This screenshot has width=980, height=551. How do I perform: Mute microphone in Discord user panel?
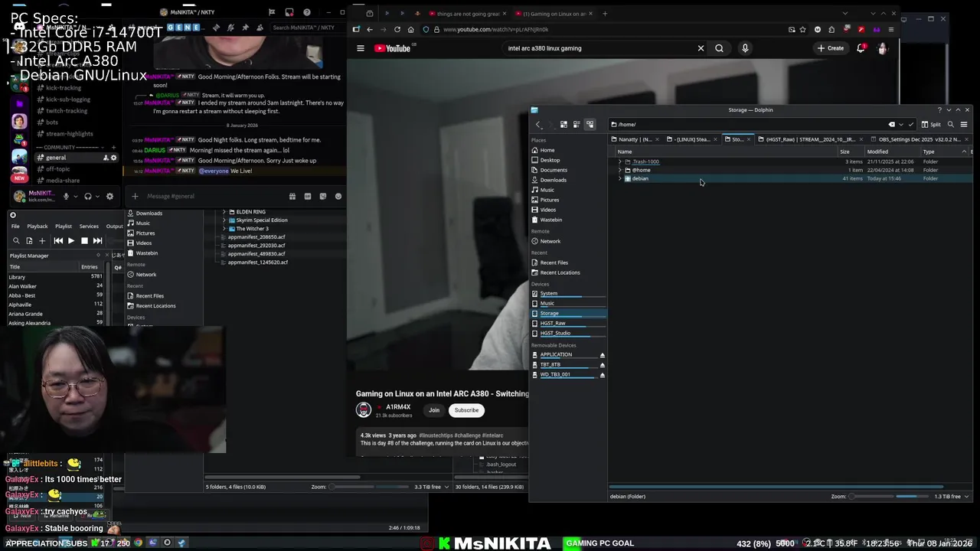point(66,196)
